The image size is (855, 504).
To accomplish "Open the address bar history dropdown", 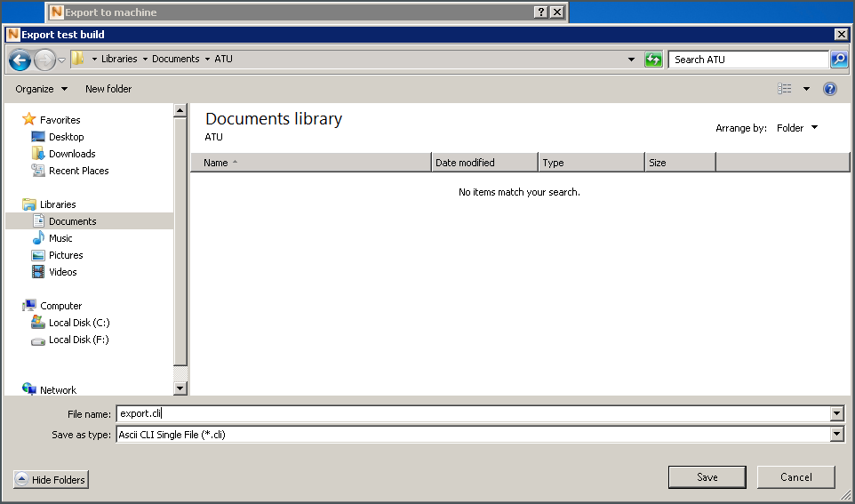I will coord(631,60).
